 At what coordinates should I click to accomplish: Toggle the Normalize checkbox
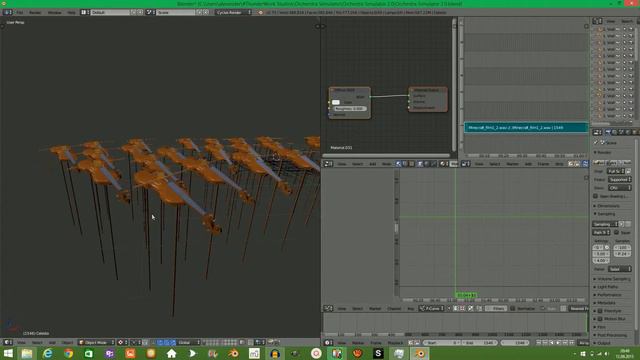click(513, 309)
